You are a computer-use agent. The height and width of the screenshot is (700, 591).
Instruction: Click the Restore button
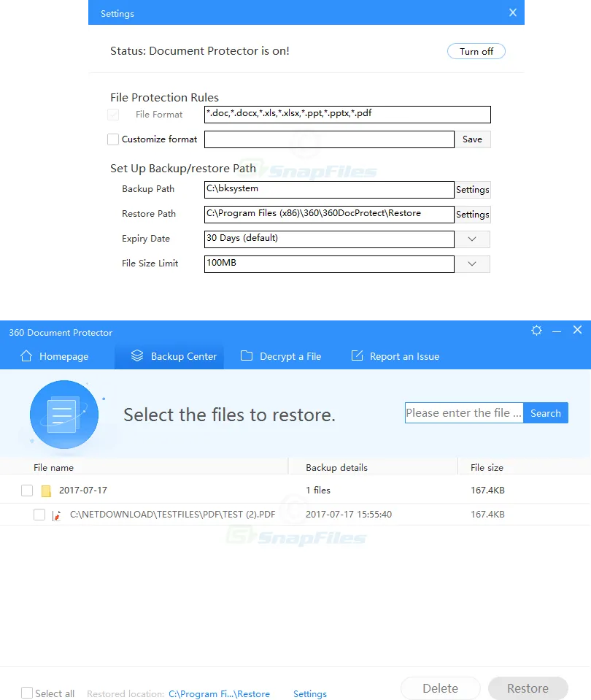(x=528, y=688)
